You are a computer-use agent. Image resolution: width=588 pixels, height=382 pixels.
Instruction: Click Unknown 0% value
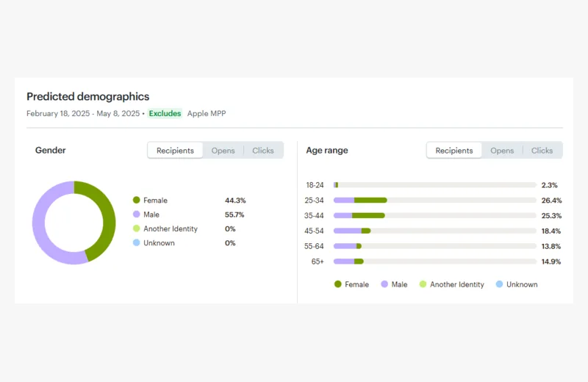(230, 243)
